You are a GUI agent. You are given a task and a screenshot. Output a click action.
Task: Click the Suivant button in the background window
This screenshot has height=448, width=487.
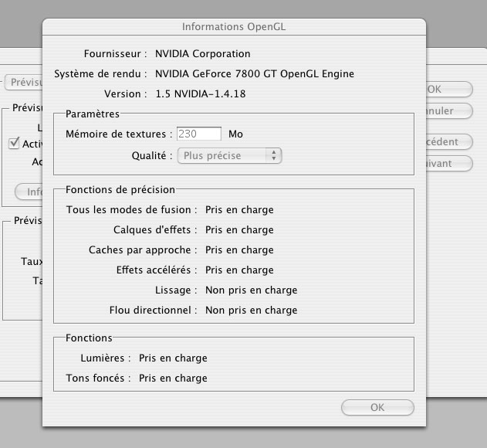tap(449, 163)
